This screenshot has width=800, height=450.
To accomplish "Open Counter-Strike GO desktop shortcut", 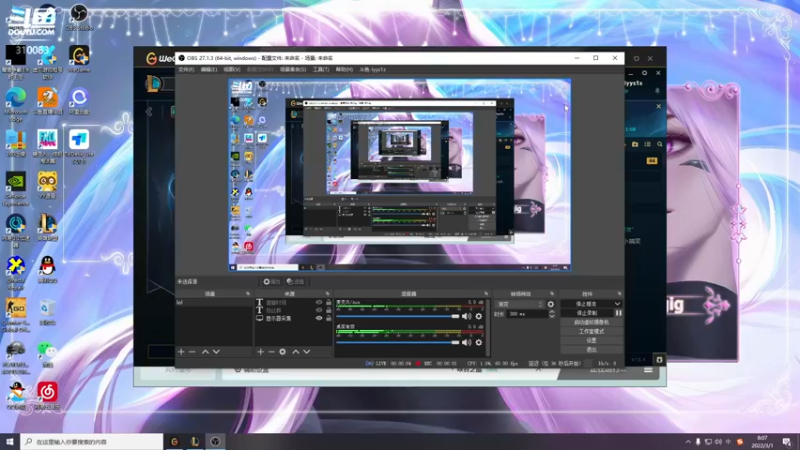I will (16, 315).
